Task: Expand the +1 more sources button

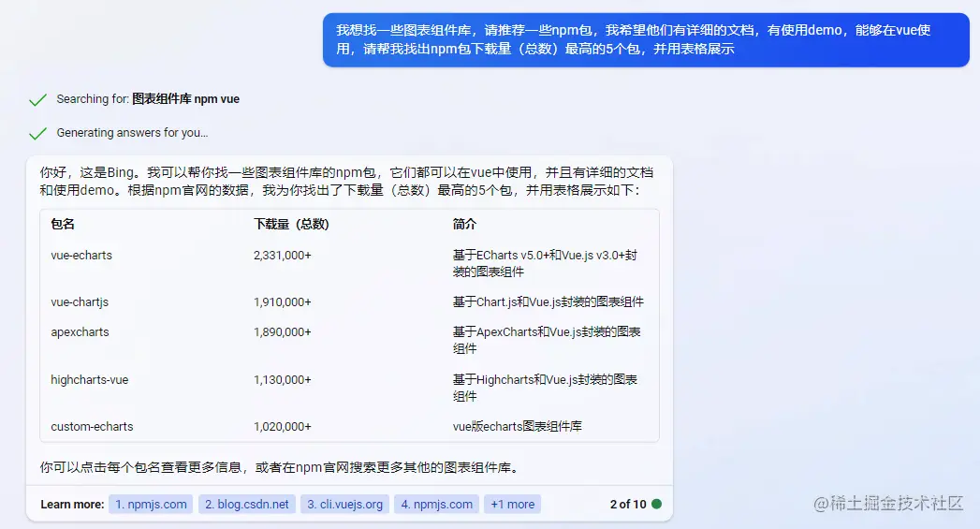Action: coord(513,504)
